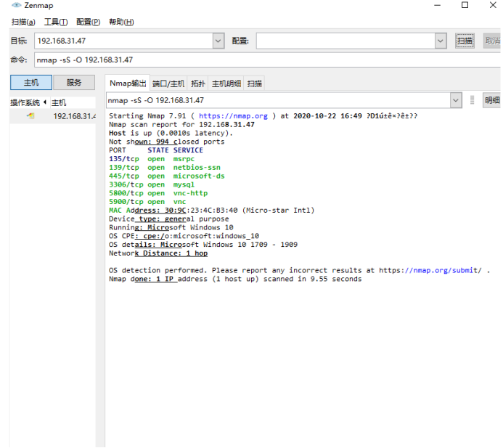Click the OS details Windows 10 line
503x448 pixels.
point(203,245)
